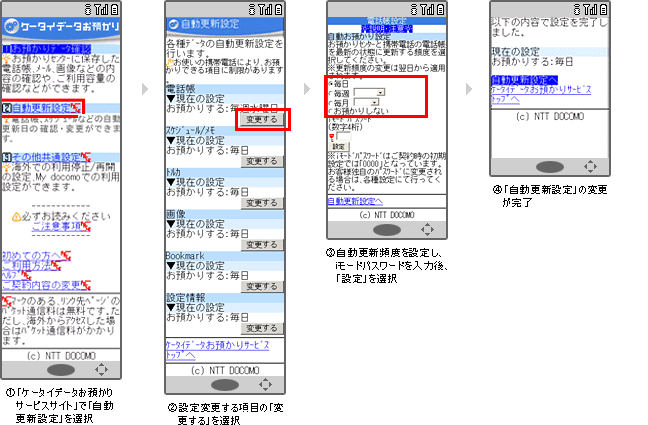Click the battery icon on second phone status bar
648x425 pixels.
click(279, 9)
